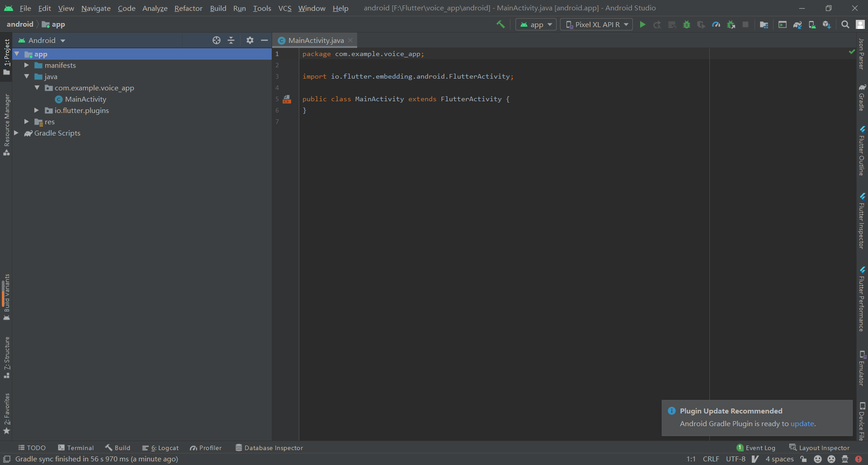Toggle the Gradle side panel
The width and height of the screenshot is (868, 465).
tap(862, 98)
